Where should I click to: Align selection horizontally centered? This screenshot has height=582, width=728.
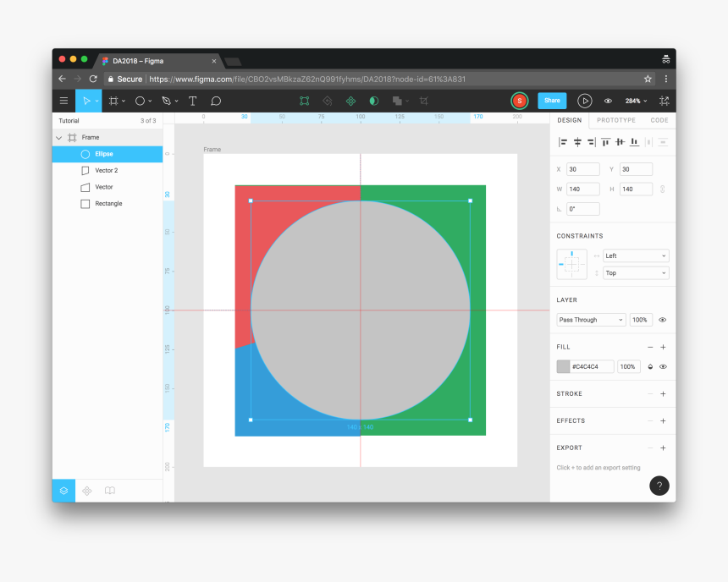(x=576, y=142)
